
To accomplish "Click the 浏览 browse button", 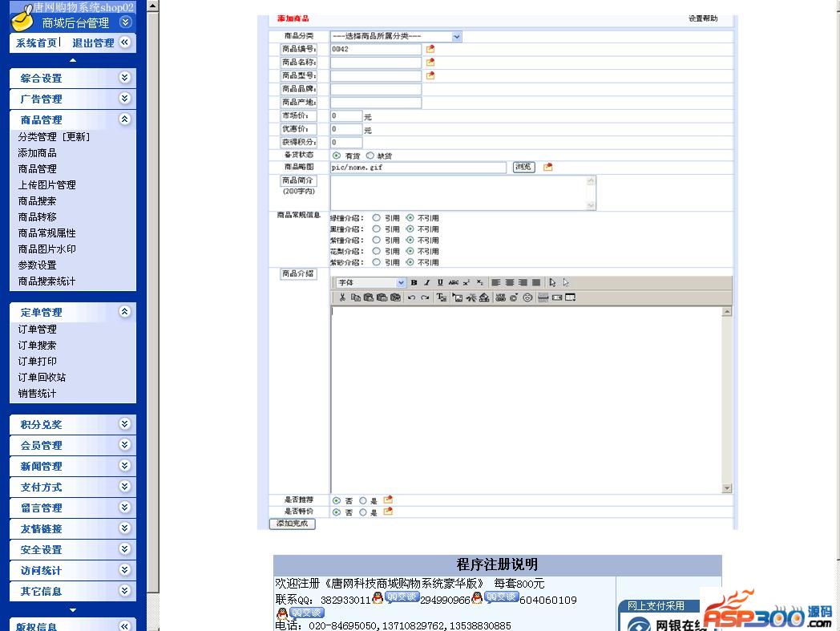I will (523, 168).
